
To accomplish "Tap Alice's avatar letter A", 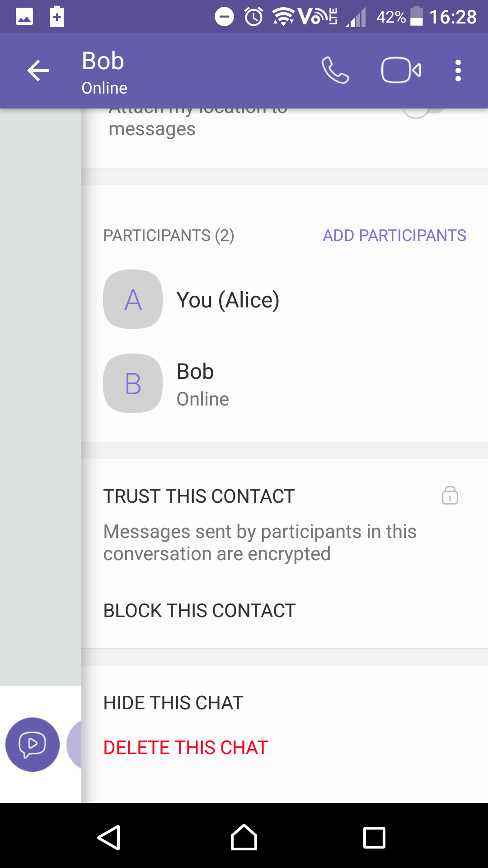I will point(133,299).
